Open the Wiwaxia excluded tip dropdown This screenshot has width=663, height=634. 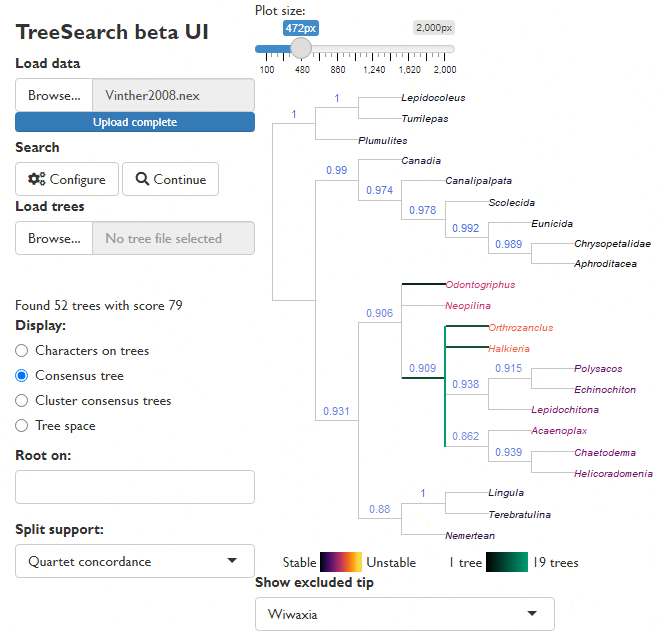[x=405, y=614]
